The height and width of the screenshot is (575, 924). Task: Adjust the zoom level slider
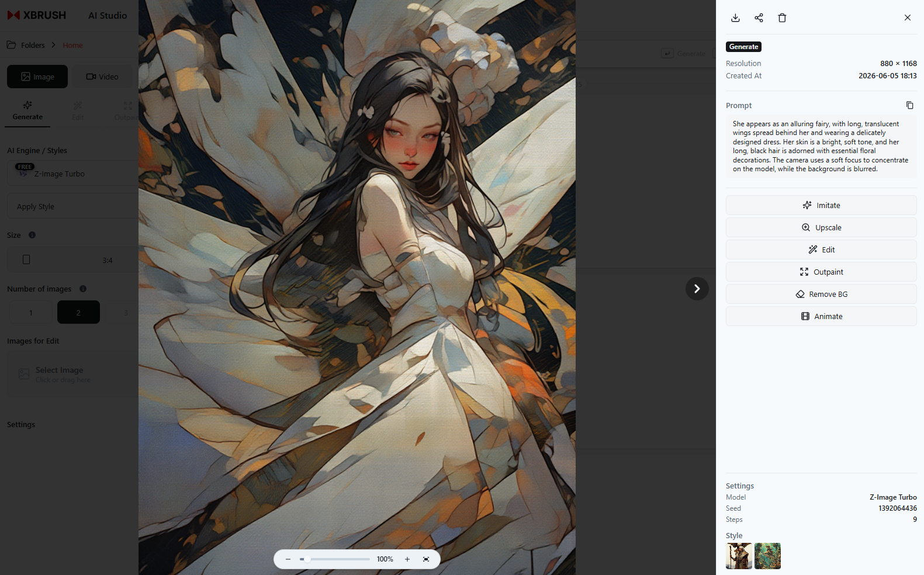(335, 559)
